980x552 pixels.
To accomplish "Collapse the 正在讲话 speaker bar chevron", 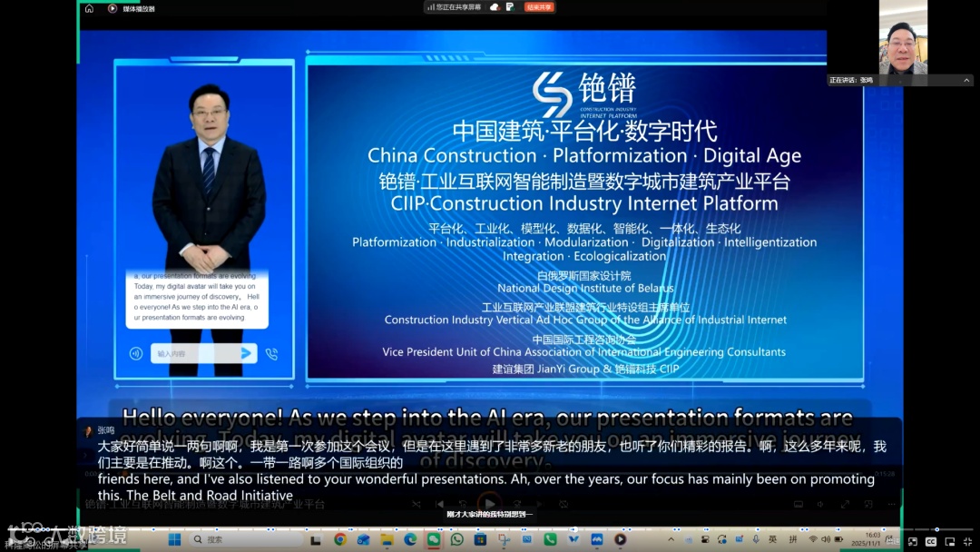I will [966, 80].
